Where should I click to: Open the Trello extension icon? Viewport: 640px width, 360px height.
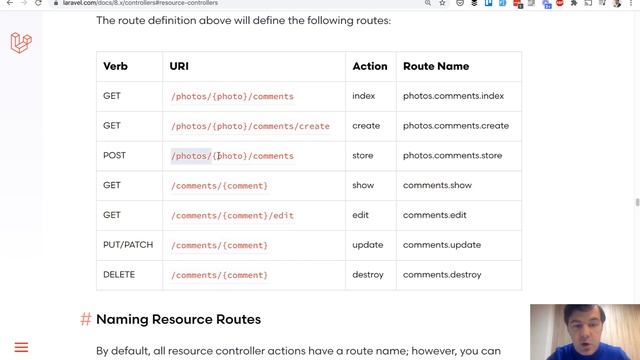[x=489, y=3]
